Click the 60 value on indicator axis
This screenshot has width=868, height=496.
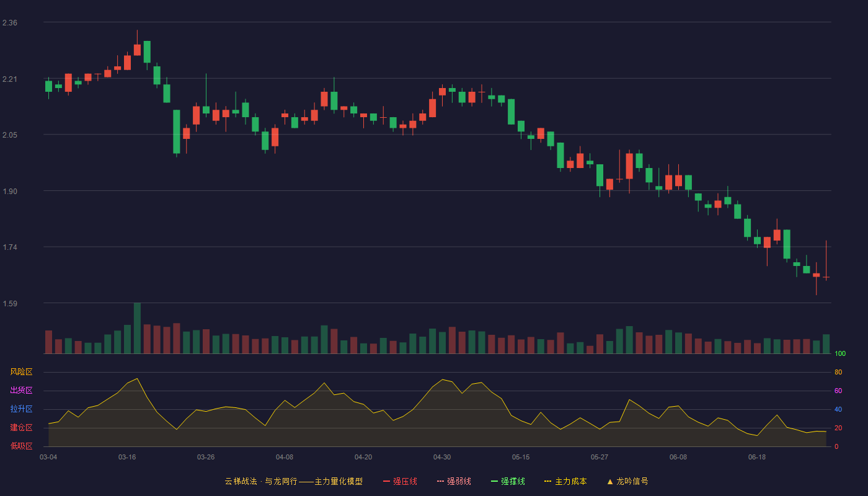click(838, 391)
